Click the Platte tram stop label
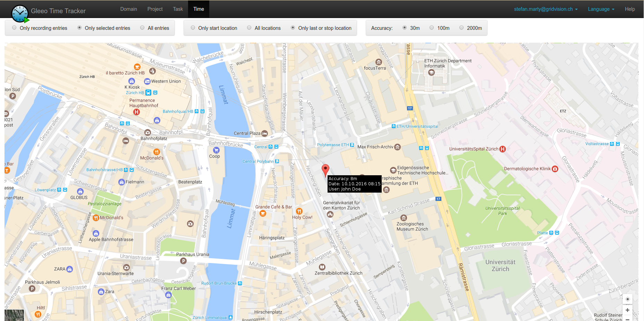This screenshot has width=644, height=321. [x=542, y=233]
